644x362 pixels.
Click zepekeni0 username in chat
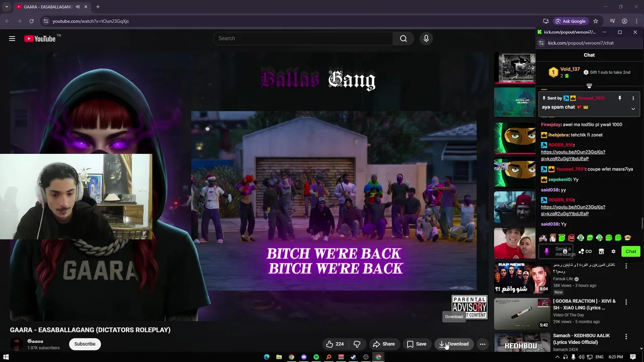tap(559, 179)
